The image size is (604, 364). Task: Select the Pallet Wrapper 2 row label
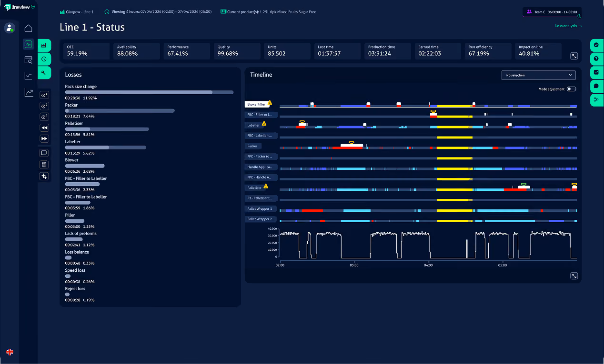coord(261,219)
